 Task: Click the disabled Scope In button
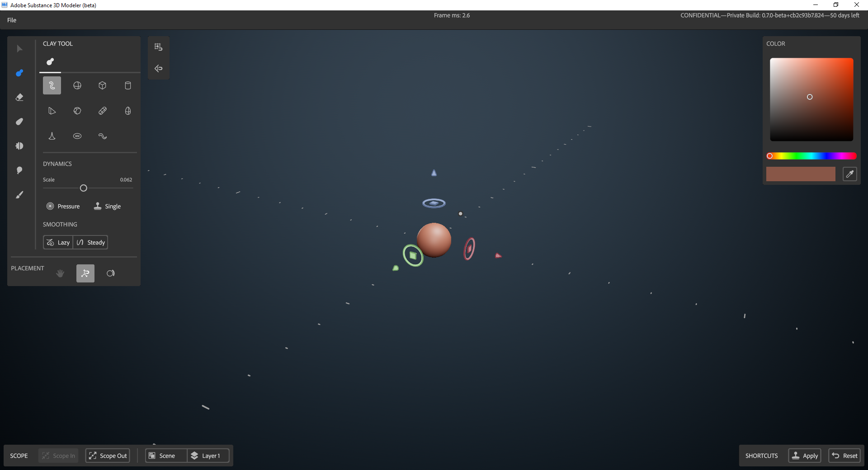[x=58, y=456]
